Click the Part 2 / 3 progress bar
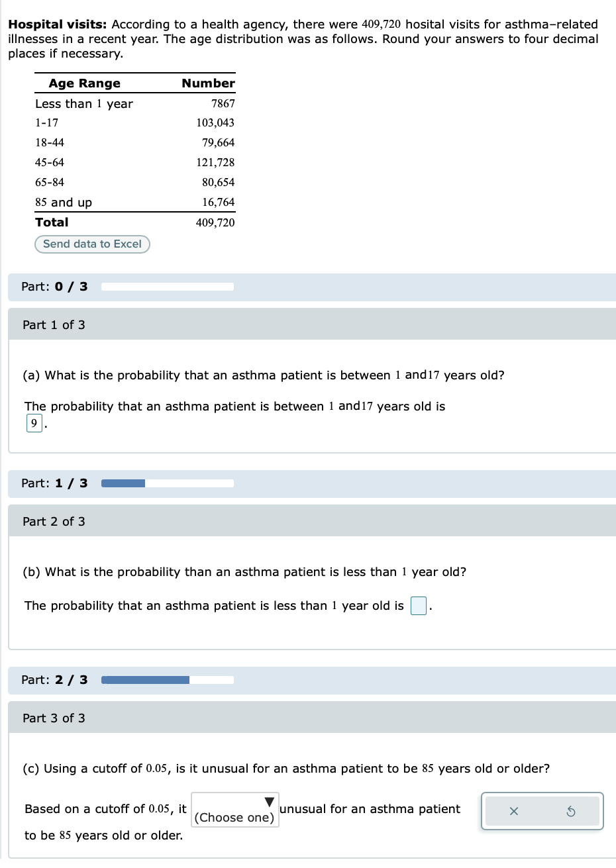This screenshot has height=868, width=616. point(168,680)
